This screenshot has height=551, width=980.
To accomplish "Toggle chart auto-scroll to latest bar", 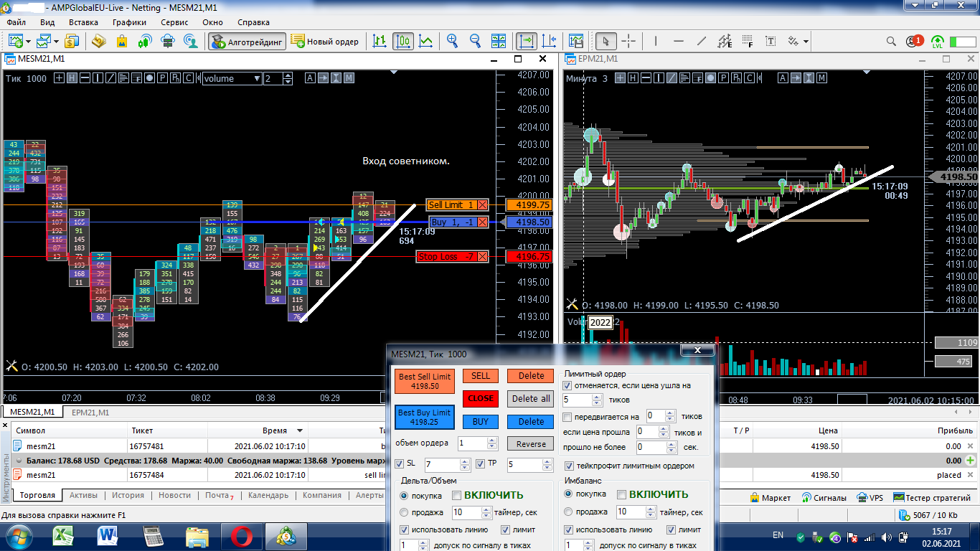I will coord(526,41).
